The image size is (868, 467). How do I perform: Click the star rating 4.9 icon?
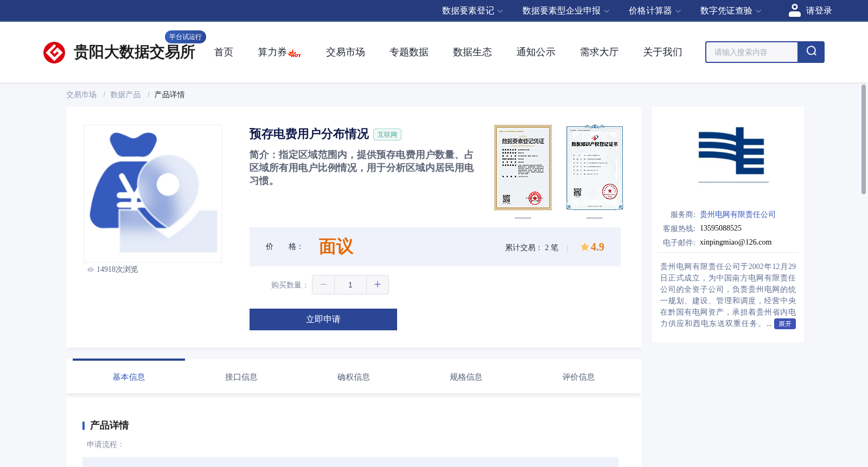point(584,247)
